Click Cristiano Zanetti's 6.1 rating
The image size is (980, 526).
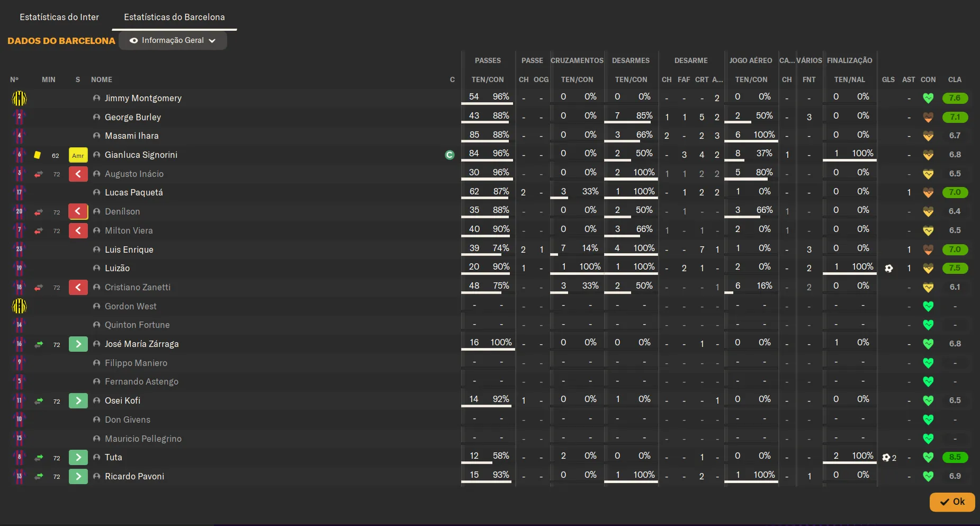pos(955,287)
